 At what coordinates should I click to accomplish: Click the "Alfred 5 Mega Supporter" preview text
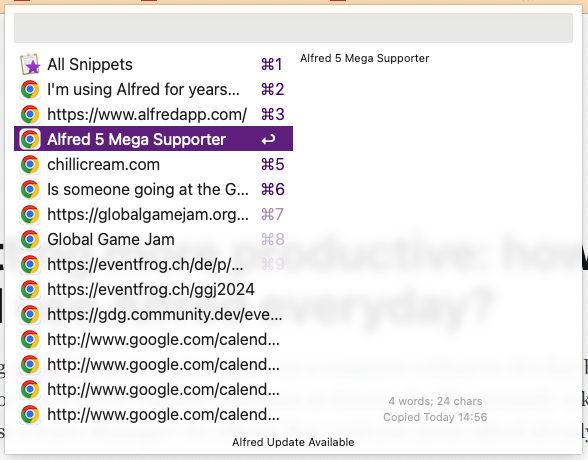click(364, 58)
